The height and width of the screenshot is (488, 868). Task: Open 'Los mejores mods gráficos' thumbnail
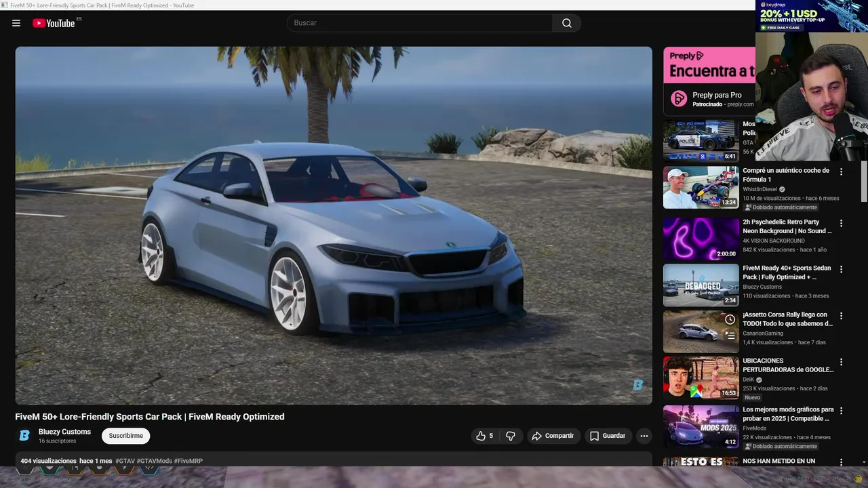click(701, 426)
